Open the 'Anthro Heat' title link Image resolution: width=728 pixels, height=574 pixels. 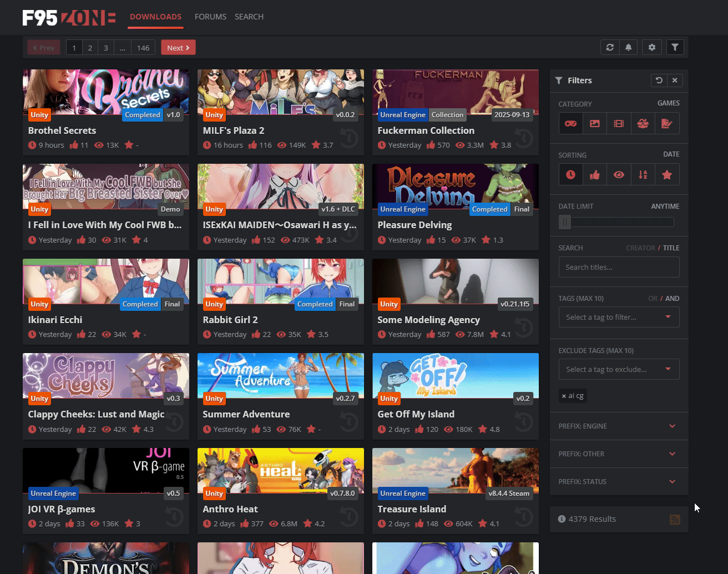[x=230, y=509]
